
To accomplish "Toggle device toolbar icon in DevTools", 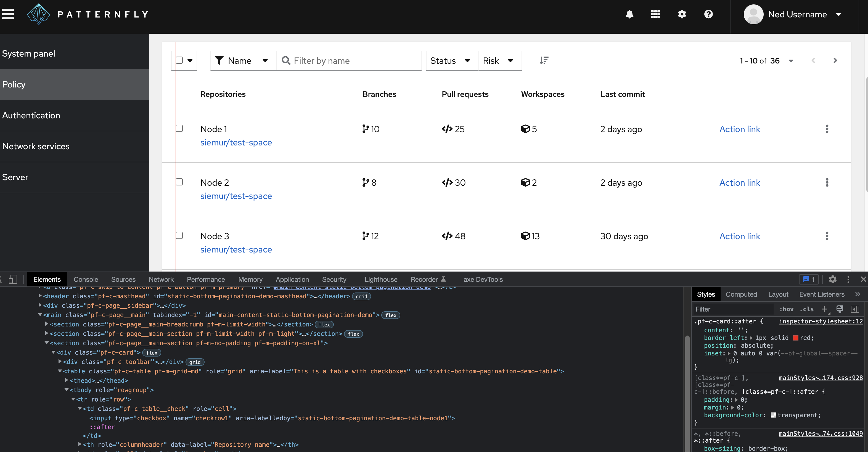I will [13, 279].
